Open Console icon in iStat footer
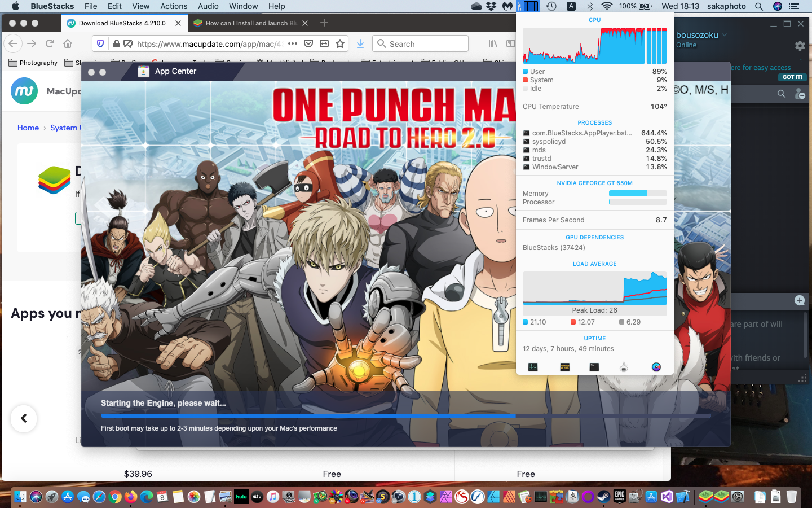 pos(565,367)
